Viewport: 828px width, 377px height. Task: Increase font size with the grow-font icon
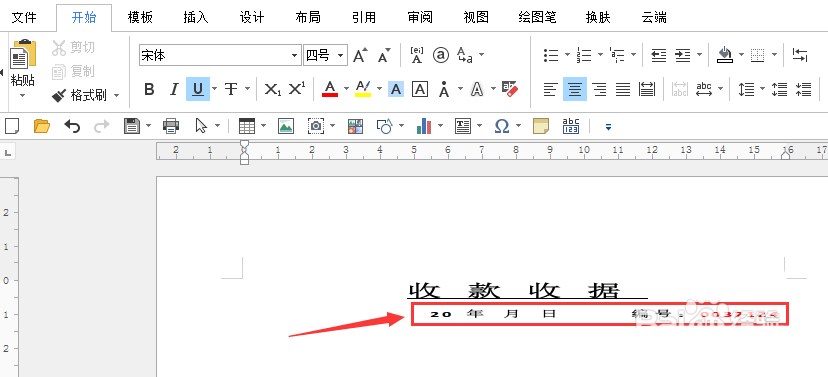tap(361, 55)
